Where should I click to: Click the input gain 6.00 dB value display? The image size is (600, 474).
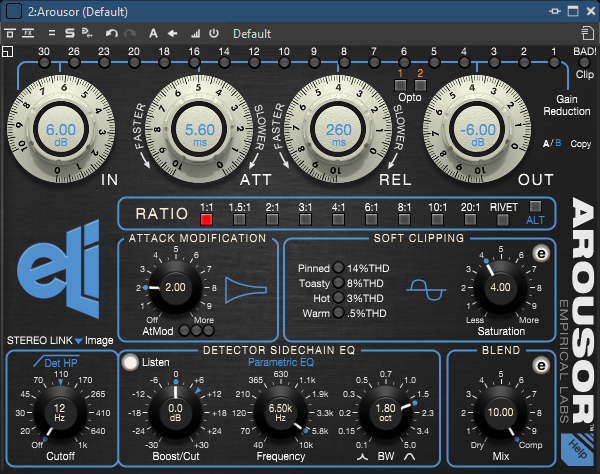pos(60,132)
